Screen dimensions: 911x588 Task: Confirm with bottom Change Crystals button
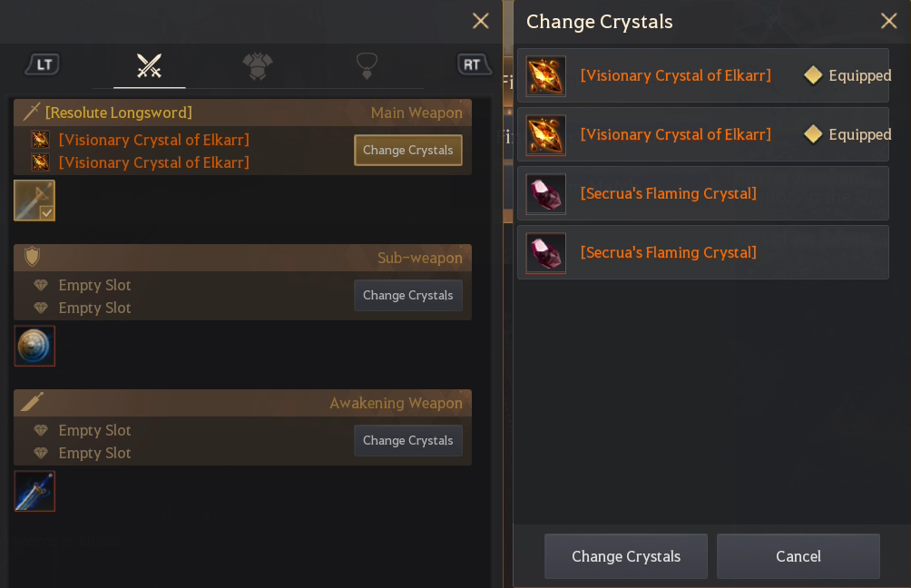pyautogui.click(x=626, y=556)
